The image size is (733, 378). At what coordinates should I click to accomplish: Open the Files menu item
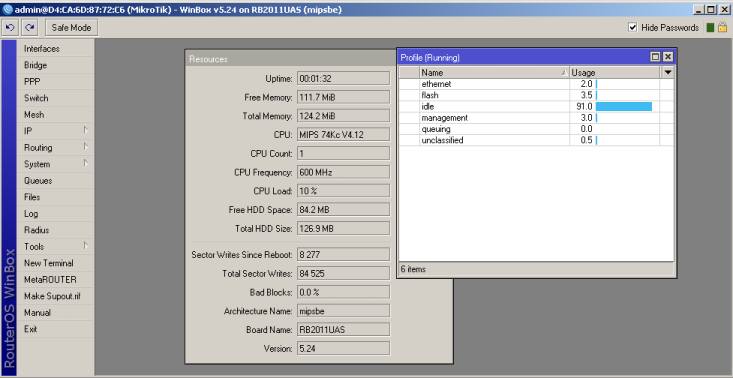[x=55, y=197]
